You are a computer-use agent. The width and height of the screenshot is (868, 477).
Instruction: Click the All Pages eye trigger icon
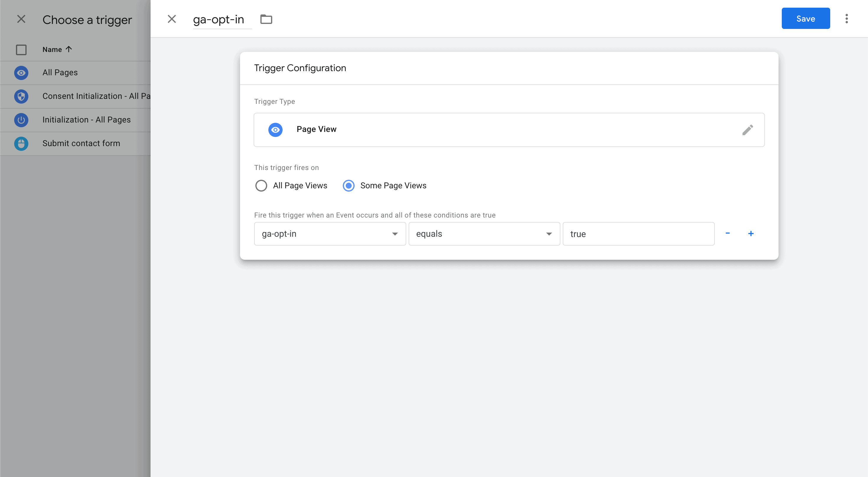[21, 73]
